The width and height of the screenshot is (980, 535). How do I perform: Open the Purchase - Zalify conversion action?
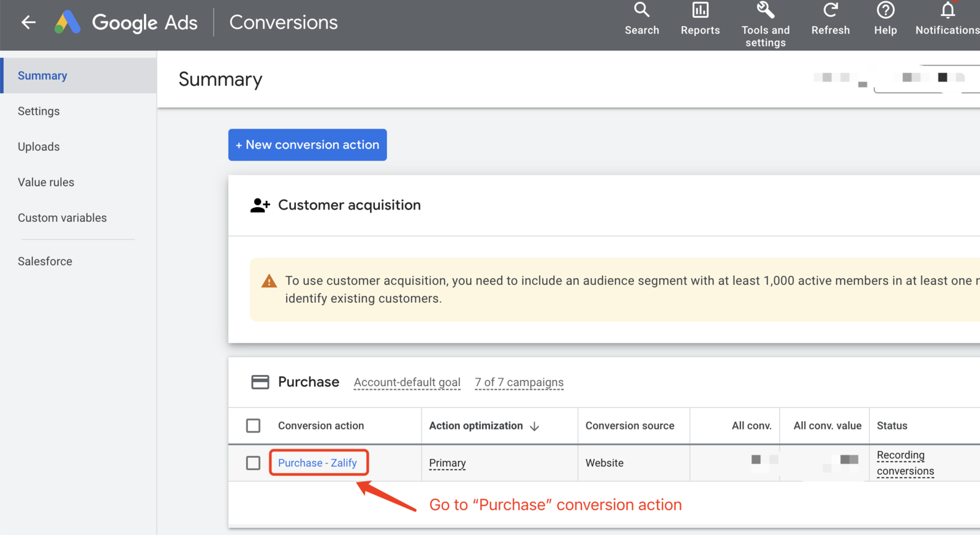[x=317, y=463]
